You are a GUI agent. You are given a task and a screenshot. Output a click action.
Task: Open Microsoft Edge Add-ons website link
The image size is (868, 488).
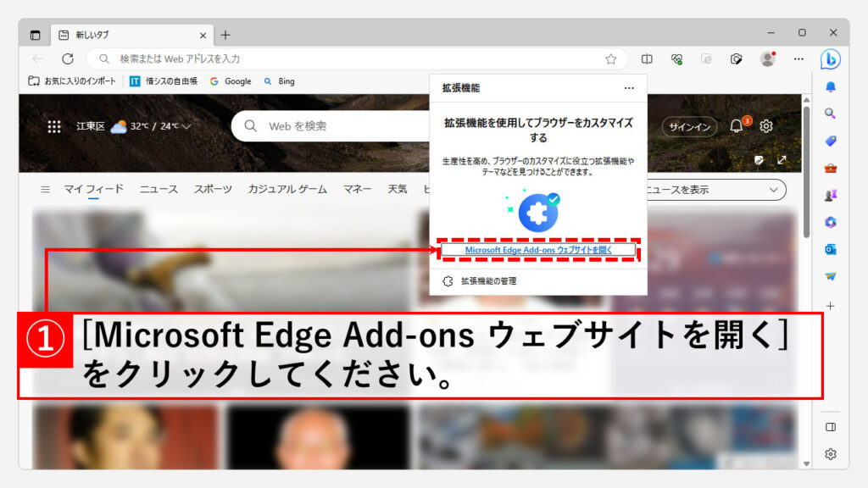(x=538, y=250)
